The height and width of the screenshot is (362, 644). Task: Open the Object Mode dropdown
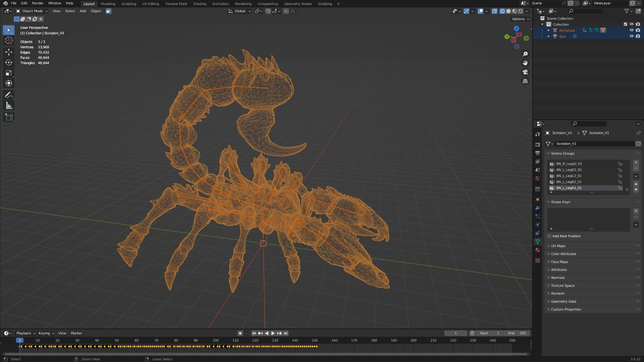32,11
